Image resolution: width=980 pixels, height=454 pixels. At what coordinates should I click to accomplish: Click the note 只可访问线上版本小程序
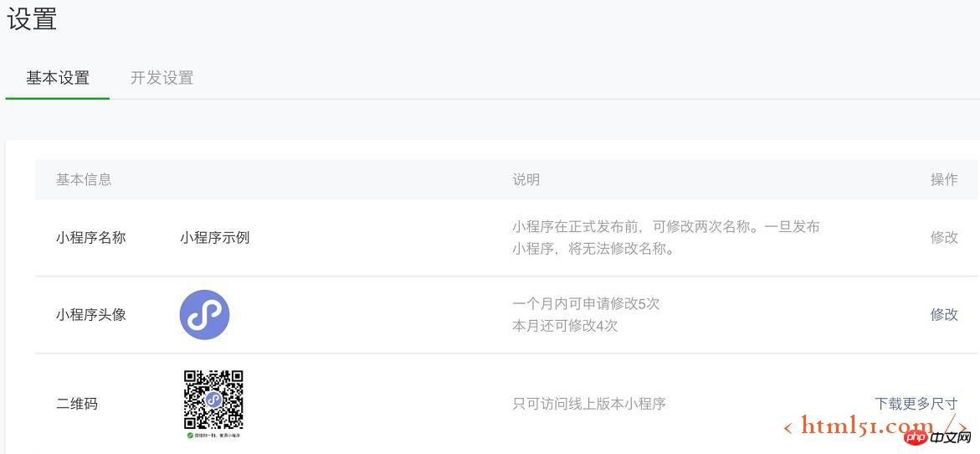589,404
